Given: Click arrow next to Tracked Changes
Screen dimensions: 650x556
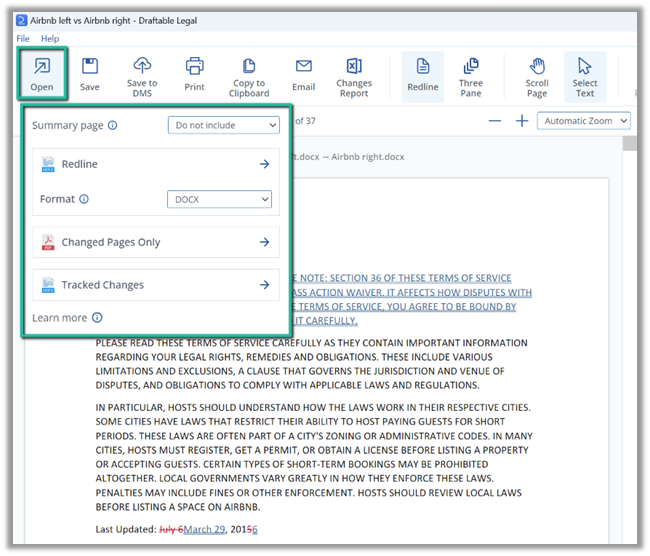Looking at the screenshot, I should 264,285.
